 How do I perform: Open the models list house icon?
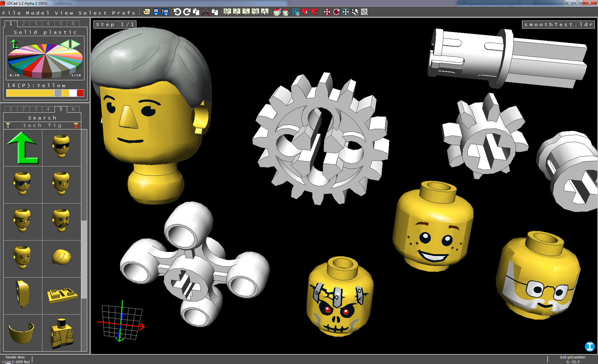(x=277, y=12)
